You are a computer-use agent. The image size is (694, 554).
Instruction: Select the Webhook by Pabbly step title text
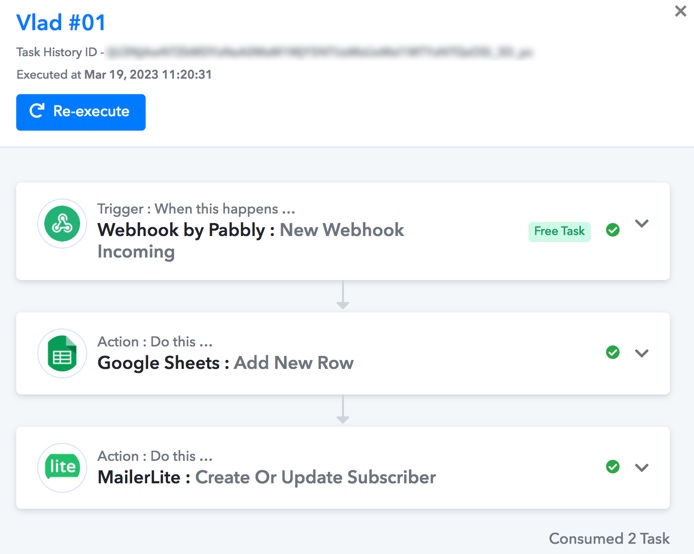coord(251,241)
